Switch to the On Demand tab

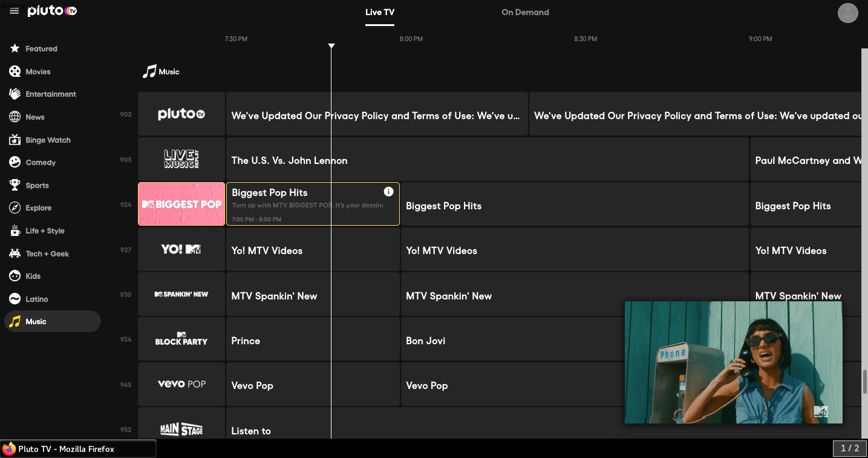tap(525, 12)
